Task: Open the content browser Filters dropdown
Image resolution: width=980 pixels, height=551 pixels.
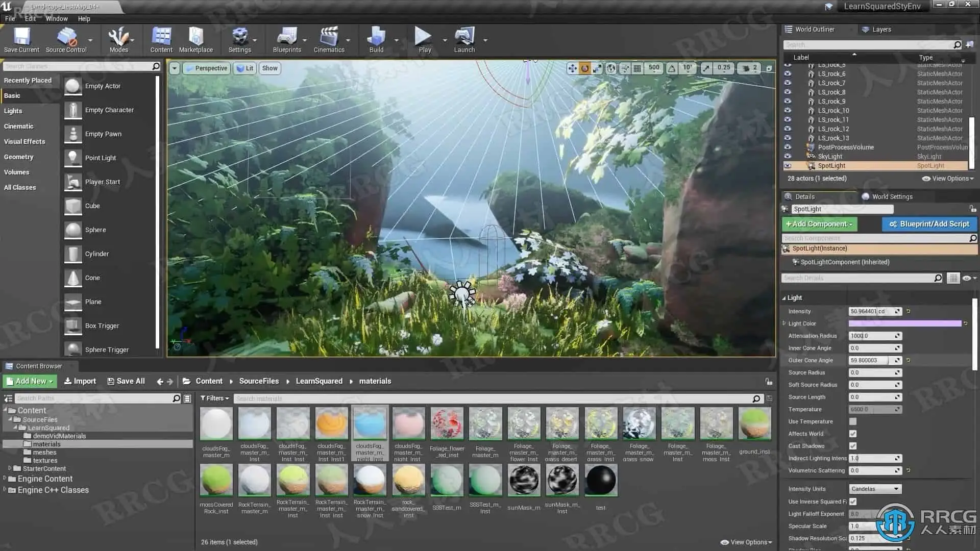Action: click(214, 398)
